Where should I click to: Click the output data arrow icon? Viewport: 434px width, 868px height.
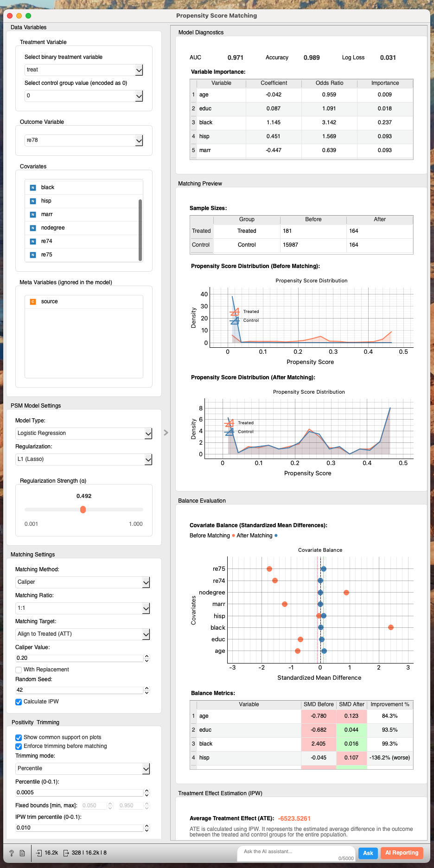click(x=66, y=853)
